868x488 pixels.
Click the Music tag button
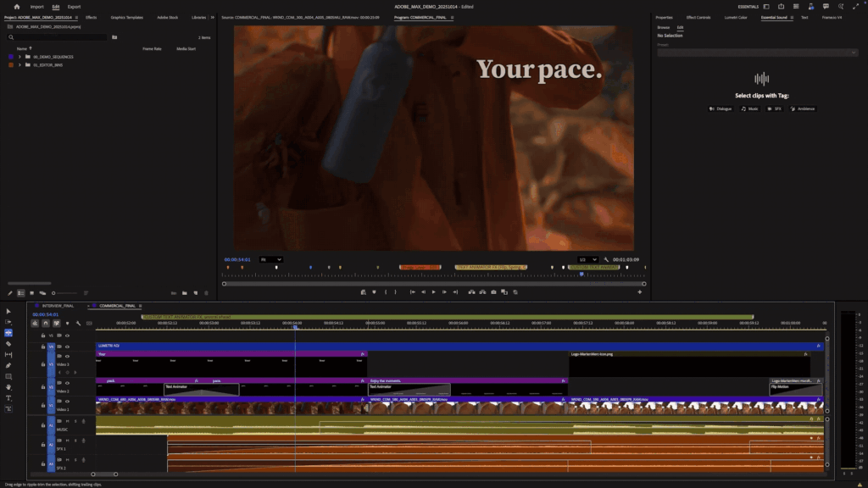[749, 108]
